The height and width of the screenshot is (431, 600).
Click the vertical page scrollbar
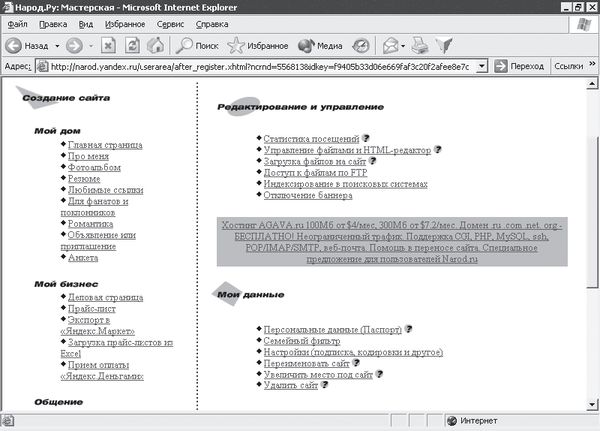coord(591,250)
